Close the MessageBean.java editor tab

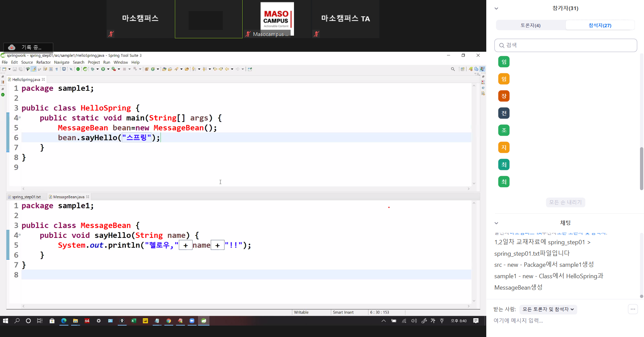click(x=88, y=197)
